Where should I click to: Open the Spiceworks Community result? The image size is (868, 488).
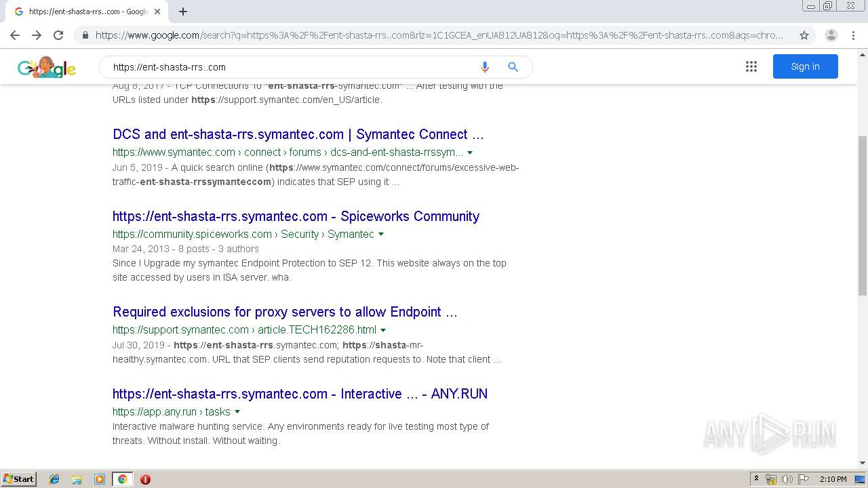[296, 216]
